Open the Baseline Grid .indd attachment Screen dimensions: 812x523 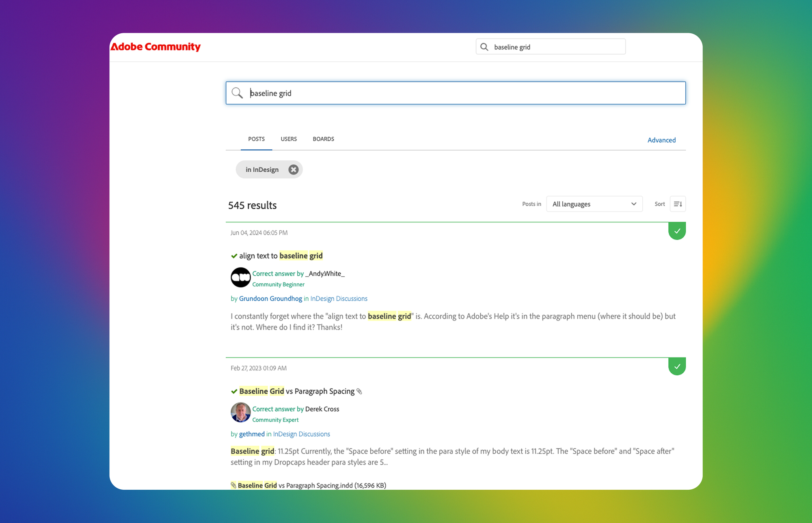point(311,485)
